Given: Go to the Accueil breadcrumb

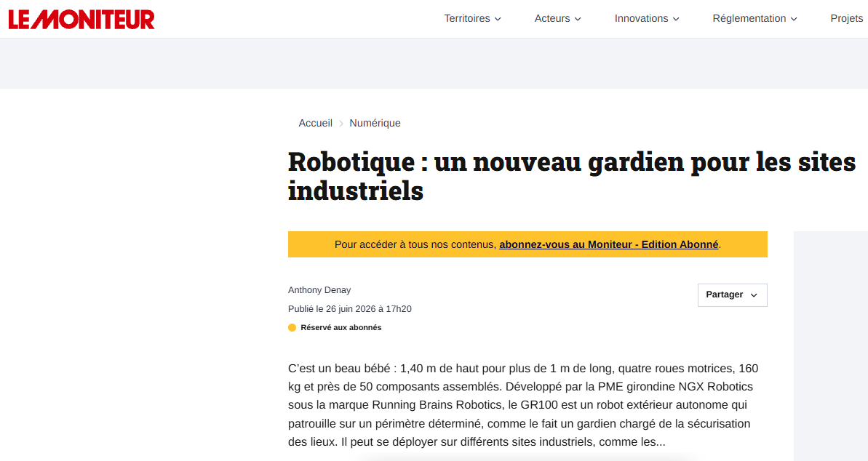Looking at the screenshot, I should [316, 123].
